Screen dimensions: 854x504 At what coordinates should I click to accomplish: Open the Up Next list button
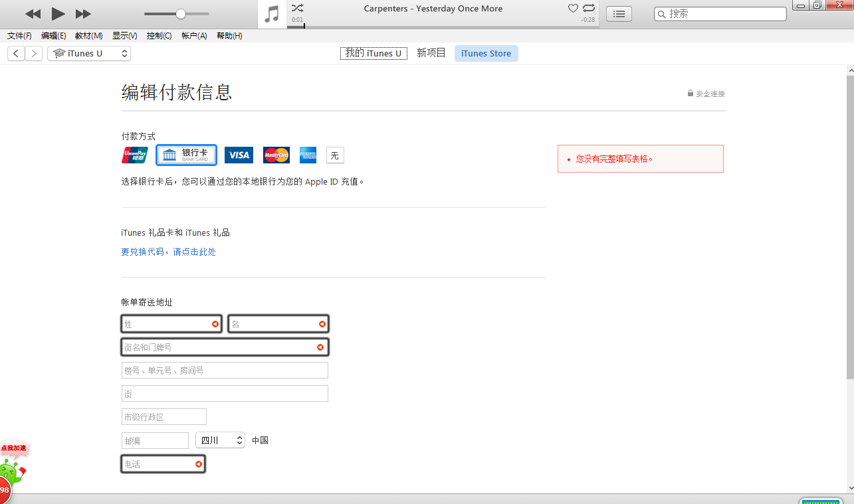click(619, 14)
